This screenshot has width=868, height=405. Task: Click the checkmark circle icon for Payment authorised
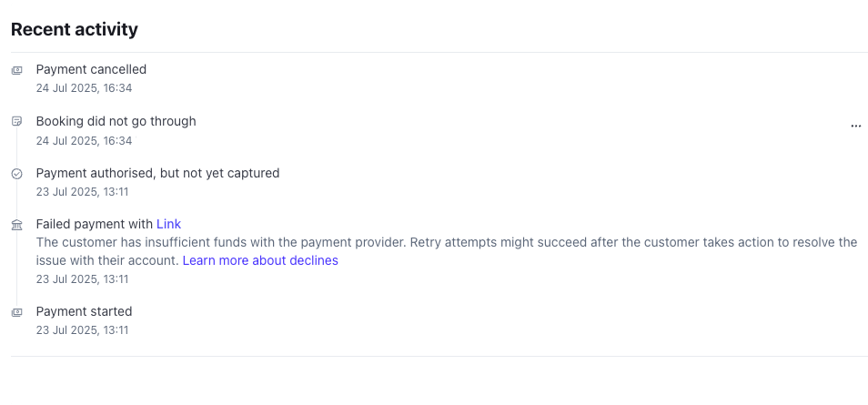17,174
